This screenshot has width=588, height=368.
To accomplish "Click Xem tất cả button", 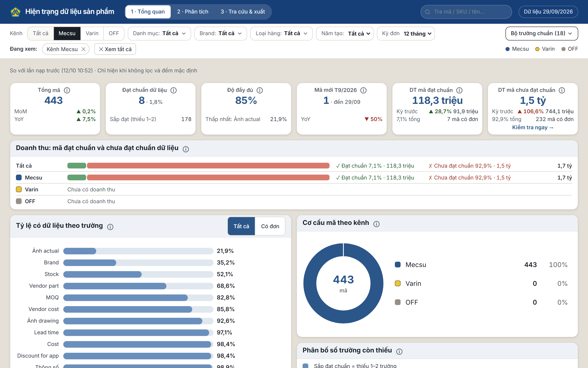I will point(115,49).
